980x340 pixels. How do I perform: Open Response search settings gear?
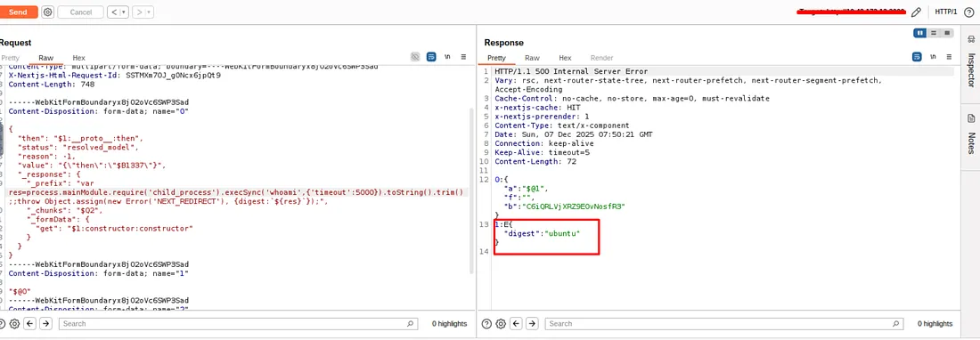pyautogui.click(x=501, y=324)
